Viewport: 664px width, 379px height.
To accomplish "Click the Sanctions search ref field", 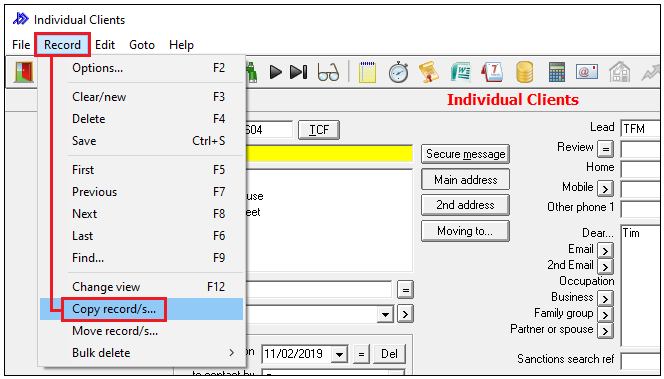I will pos(640,361).
